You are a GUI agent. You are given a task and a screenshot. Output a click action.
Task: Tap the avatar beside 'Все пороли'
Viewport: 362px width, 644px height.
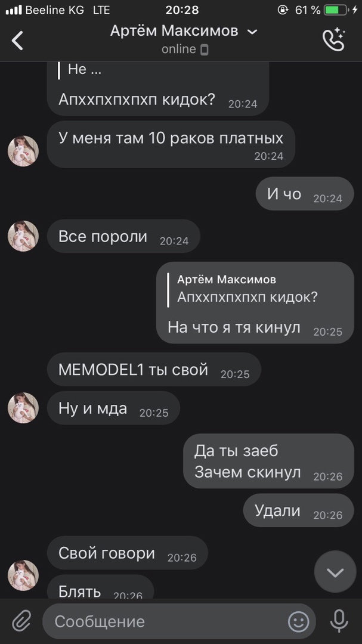click(x=23, y=236)
